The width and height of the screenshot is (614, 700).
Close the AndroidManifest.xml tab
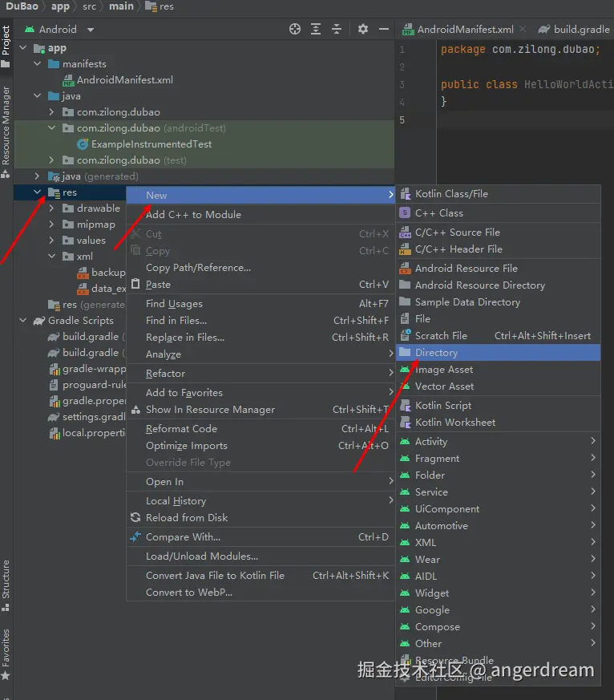pyautogui.click(x=523, y=30)
